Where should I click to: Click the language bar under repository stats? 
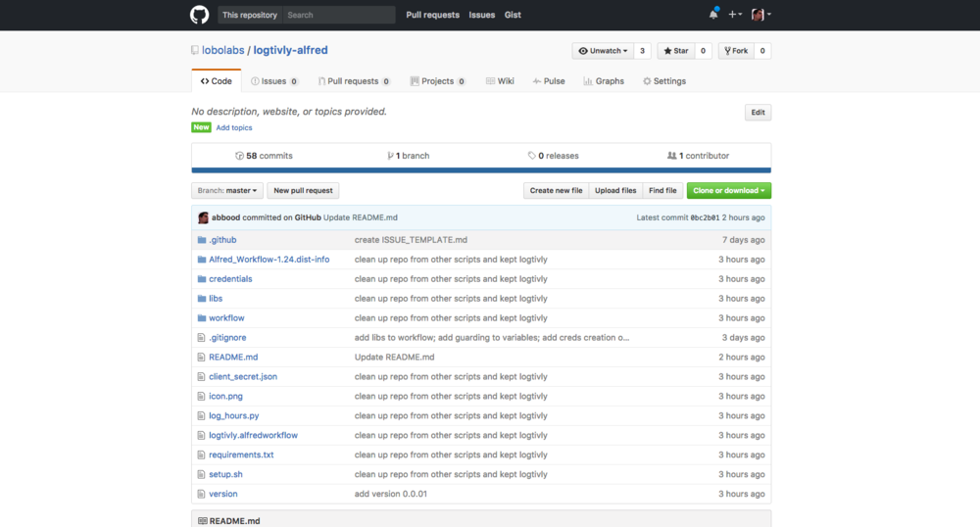tap(481, 169)
